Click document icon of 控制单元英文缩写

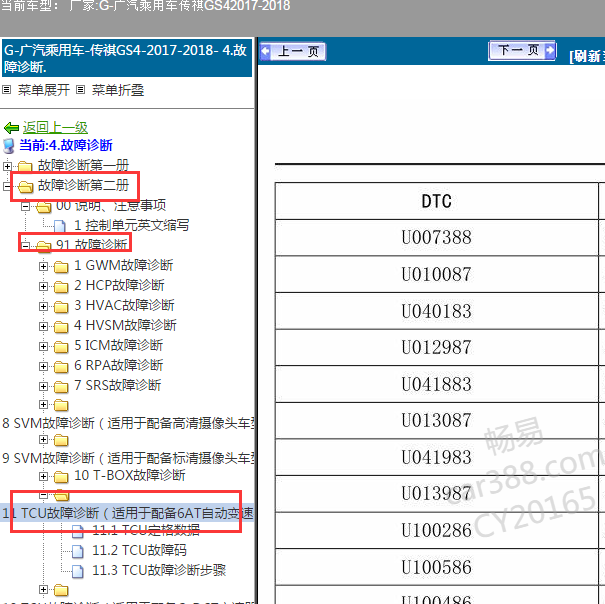[60, 226]
